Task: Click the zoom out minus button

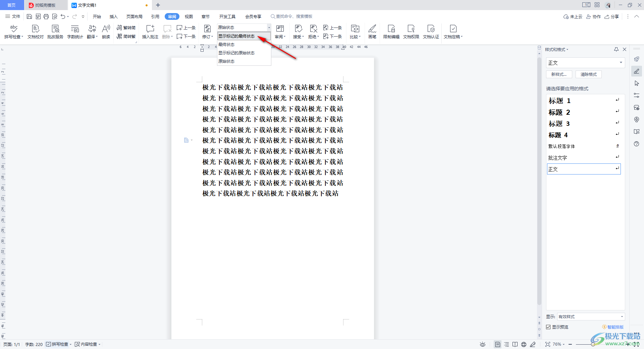Action: [570, 344]
